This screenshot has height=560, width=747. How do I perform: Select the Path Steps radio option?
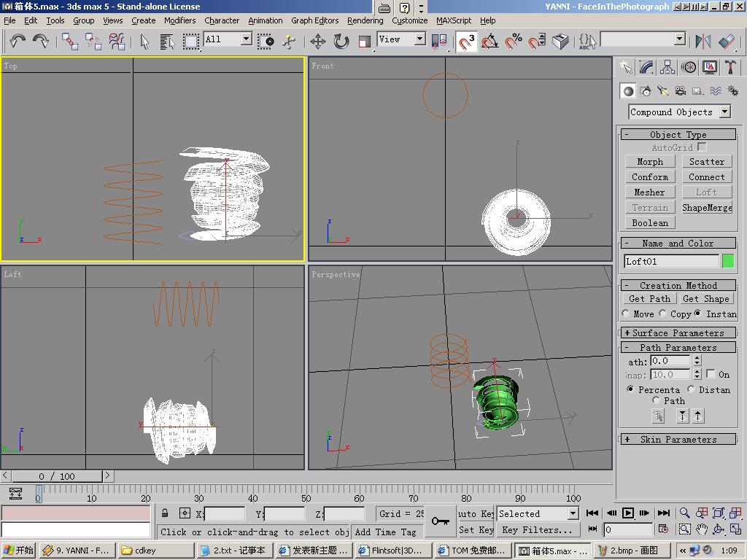[x=656, y=400]
